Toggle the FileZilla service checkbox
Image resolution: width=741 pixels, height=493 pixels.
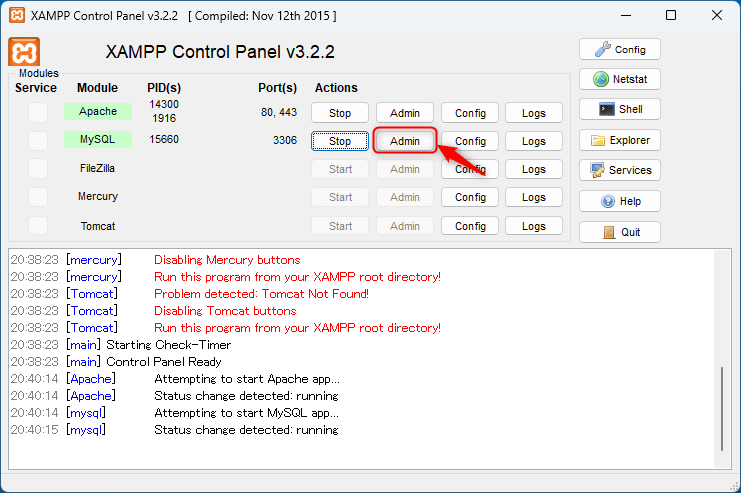point(38,169)
